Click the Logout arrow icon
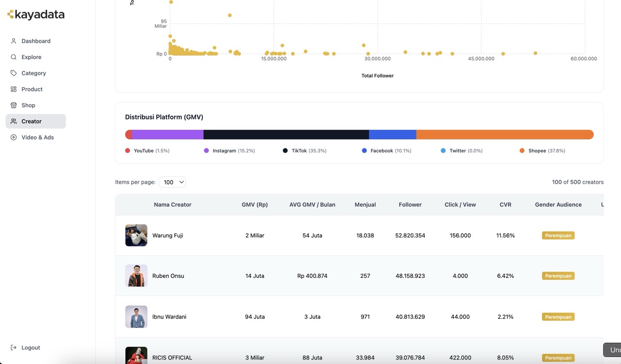The image size is (621, 364). [x=14, y=348]
